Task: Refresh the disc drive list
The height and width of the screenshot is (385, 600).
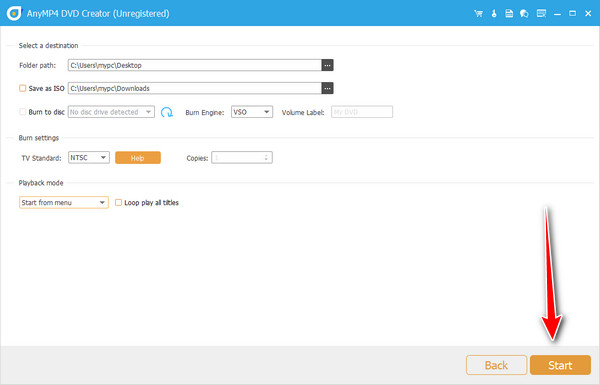Action: coord(167,112)
